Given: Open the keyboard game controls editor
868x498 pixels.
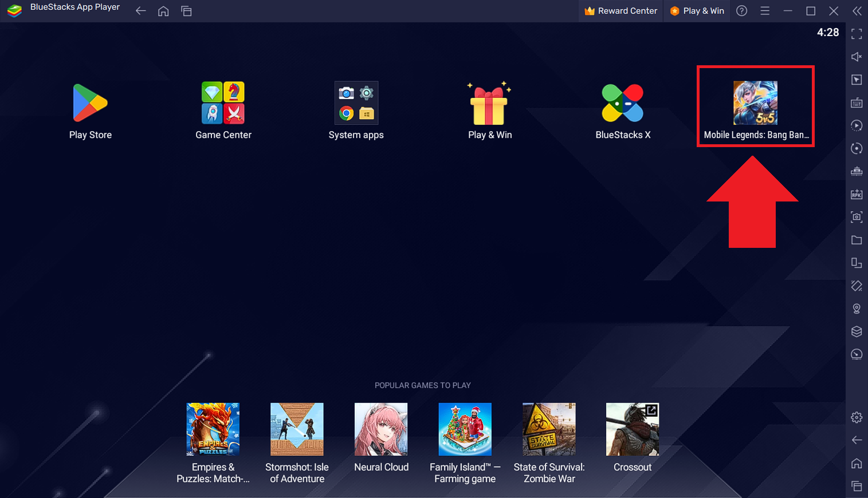Looking at the screenshot, I should click(857, 102).
